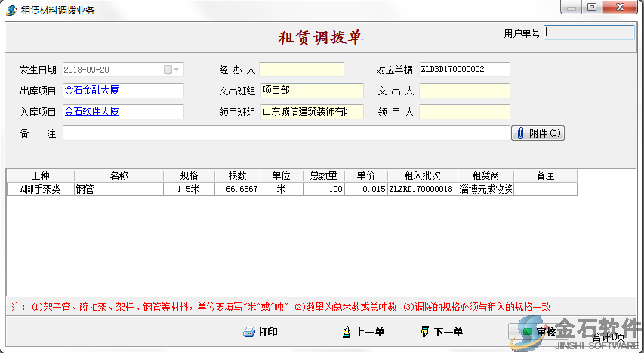Viewport: 644px width, 353px height.
Task: Expand the 发生日期 date dropdown
Action: [x=176, y=70]
